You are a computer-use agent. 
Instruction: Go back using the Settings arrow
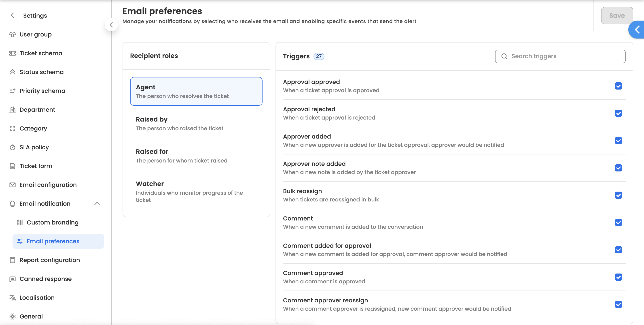point(12,15)
